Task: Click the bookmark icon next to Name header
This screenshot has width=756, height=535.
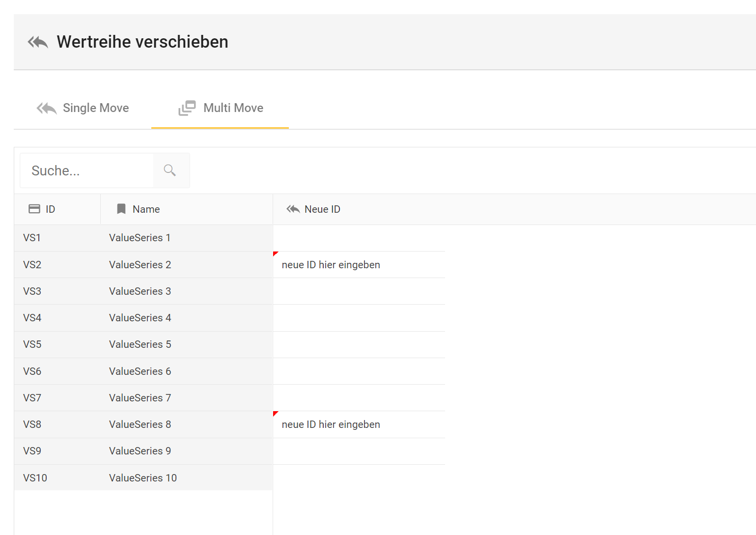Action: (121, 208)
